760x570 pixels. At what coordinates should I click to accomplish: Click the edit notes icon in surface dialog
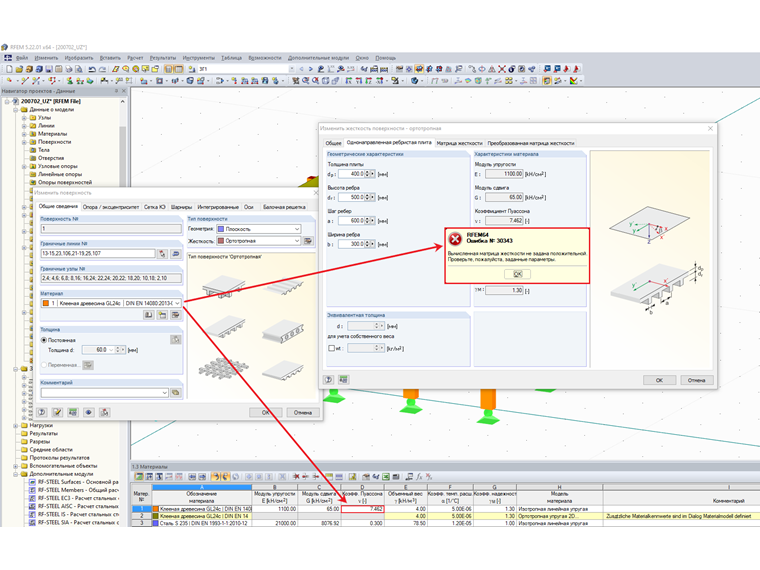57,412
